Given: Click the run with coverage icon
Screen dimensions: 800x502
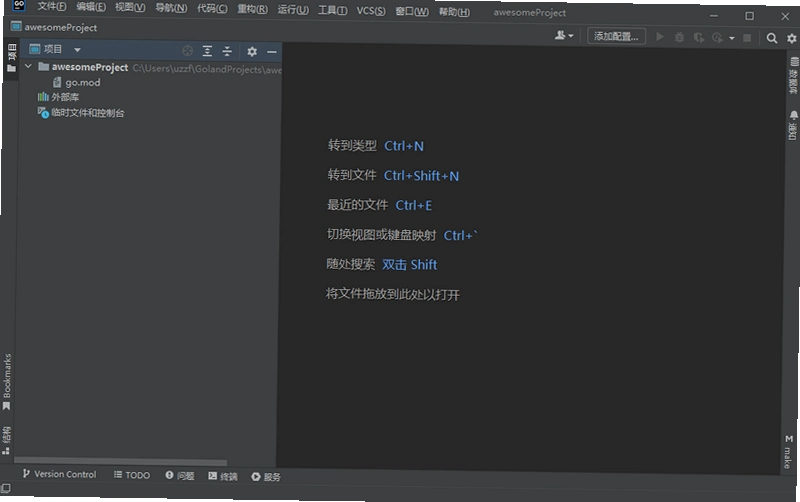Looking at the screenshot, I should click(698, 37).
